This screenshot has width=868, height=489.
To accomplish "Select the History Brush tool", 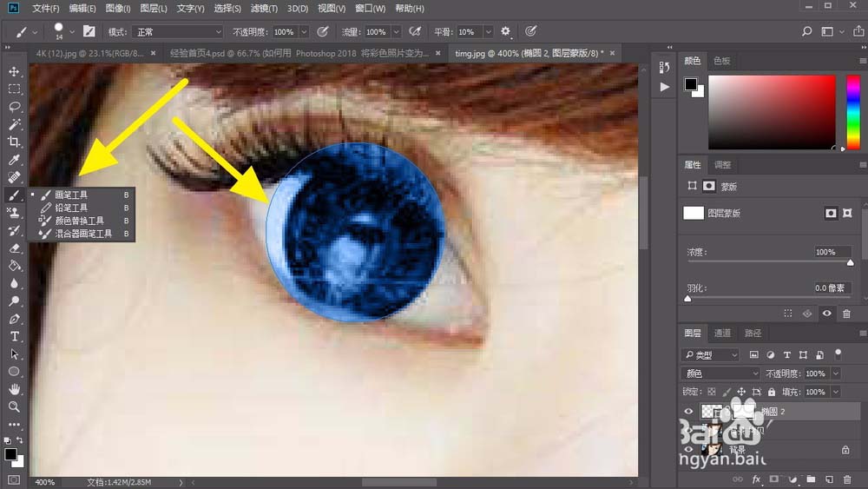I will (x=14, y=230).
